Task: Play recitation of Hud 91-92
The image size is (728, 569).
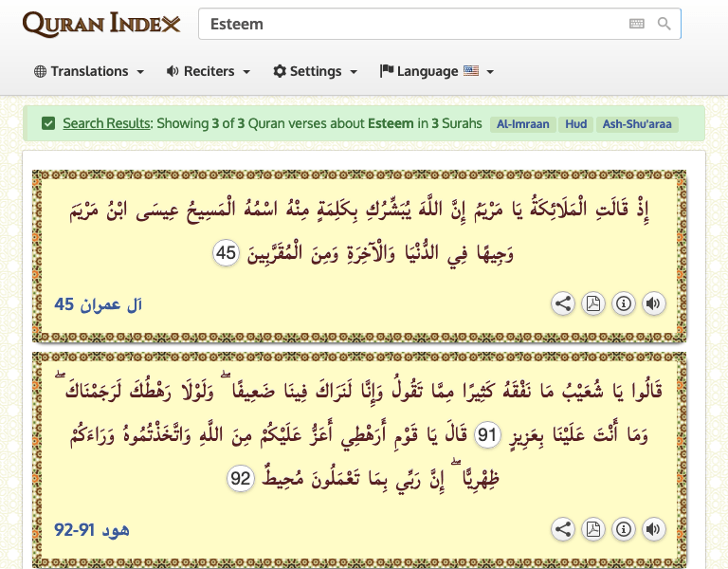Action: pos(653,529)
